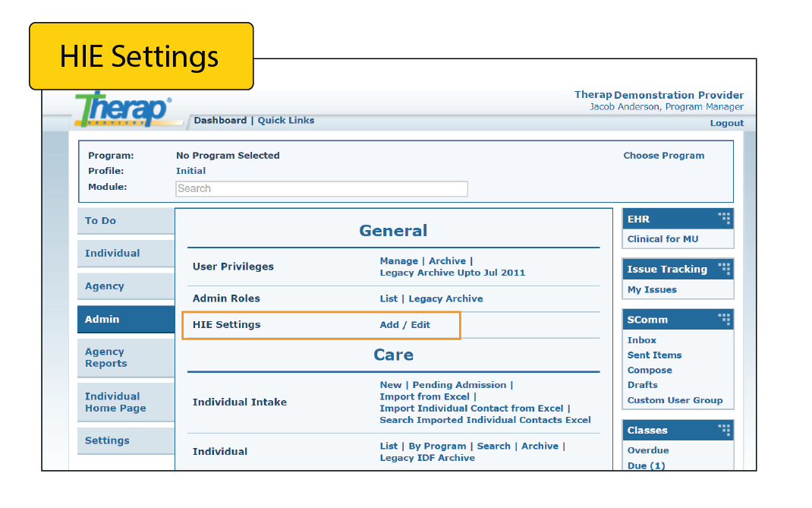
Task: Open Custom User Group in SComm
Action: point(675,401)
